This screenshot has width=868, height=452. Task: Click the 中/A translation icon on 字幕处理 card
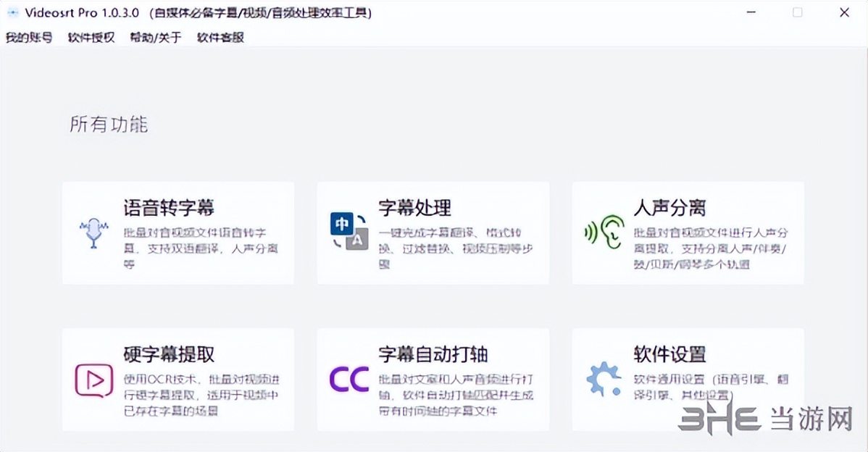[349, 232]
